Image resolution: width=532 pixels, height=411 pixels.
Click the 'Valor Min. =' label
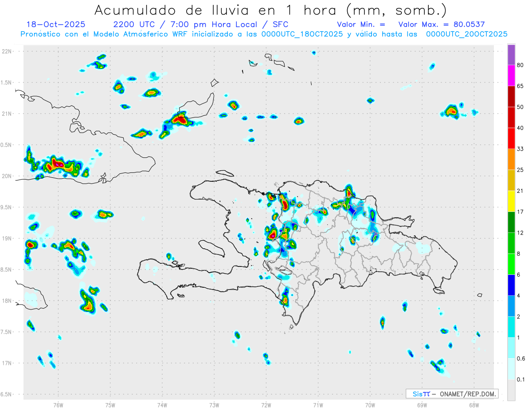[x=361, y=25]
